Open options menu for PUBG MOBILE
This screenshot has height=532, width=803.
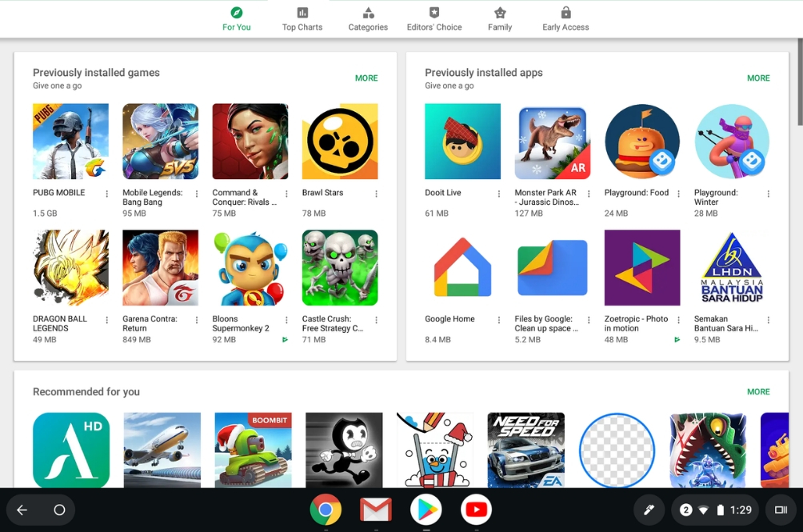pos(107,194)
